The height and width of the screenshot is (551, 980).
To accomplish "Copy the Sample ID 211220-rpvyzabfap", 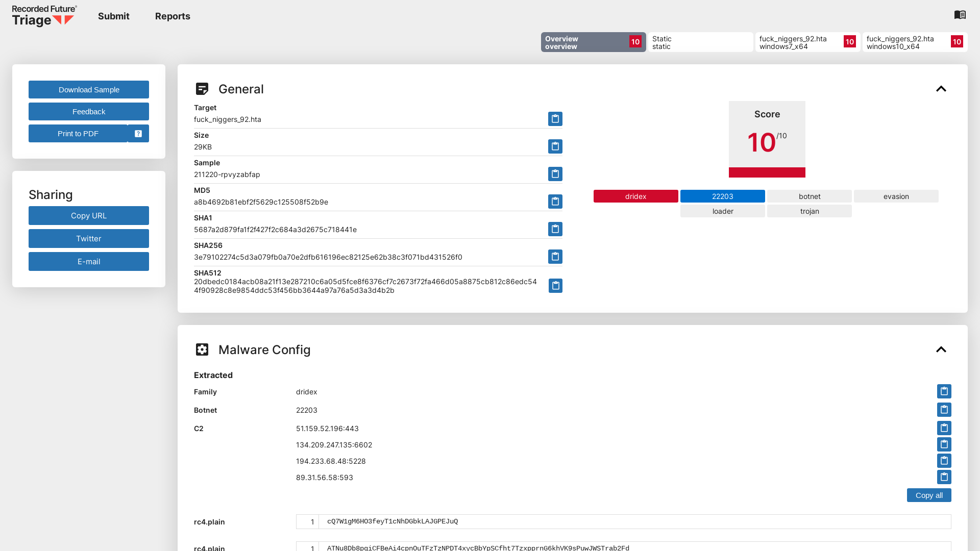I will [x=555, y=174].
